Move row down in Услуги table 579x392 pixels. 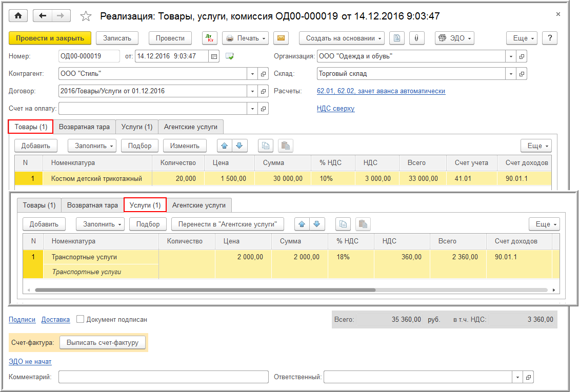[317, 224]
